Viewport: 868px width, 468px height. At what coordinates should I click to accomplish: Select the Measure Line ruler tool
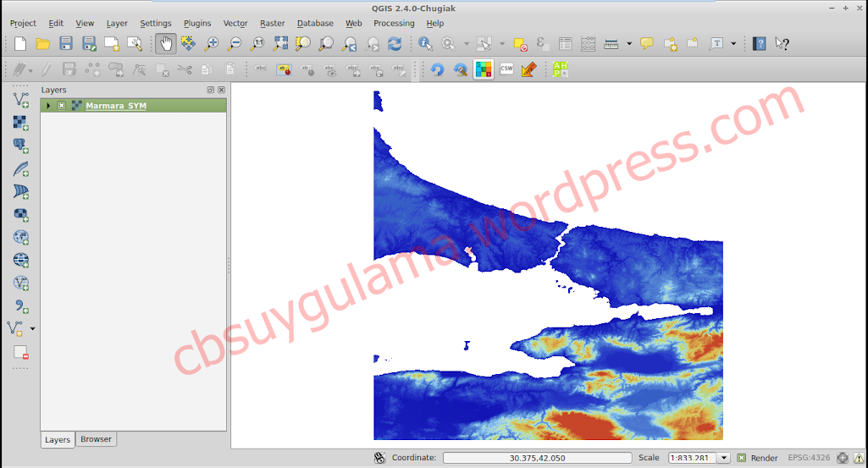click(x=611, y=44)
